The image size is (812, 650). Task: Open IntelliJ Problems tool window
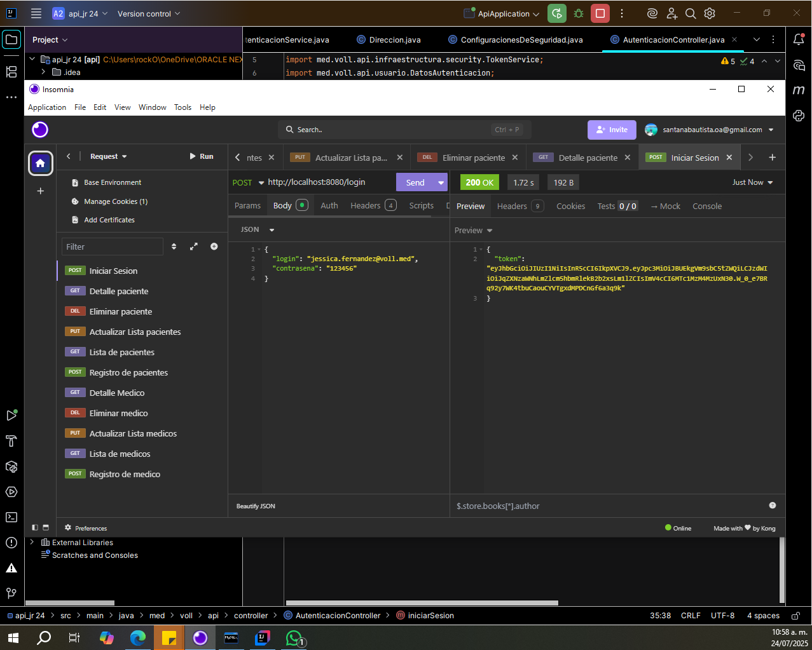(x=11, y=543)
